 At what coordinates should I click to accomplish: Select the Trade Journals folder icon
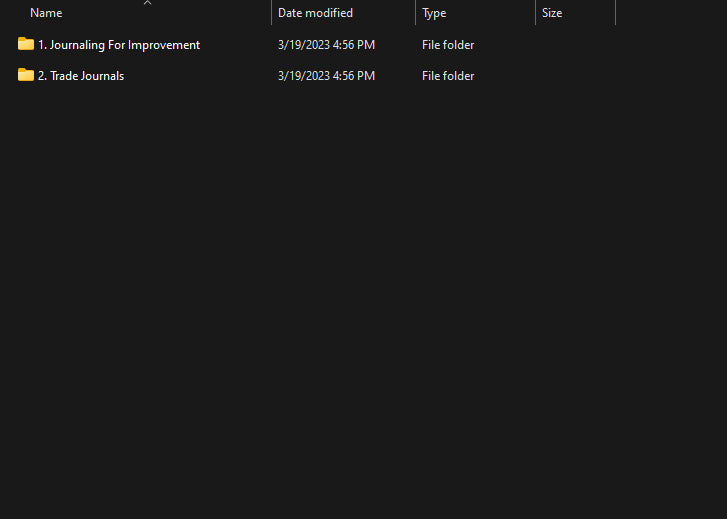[x=26, y=75]
